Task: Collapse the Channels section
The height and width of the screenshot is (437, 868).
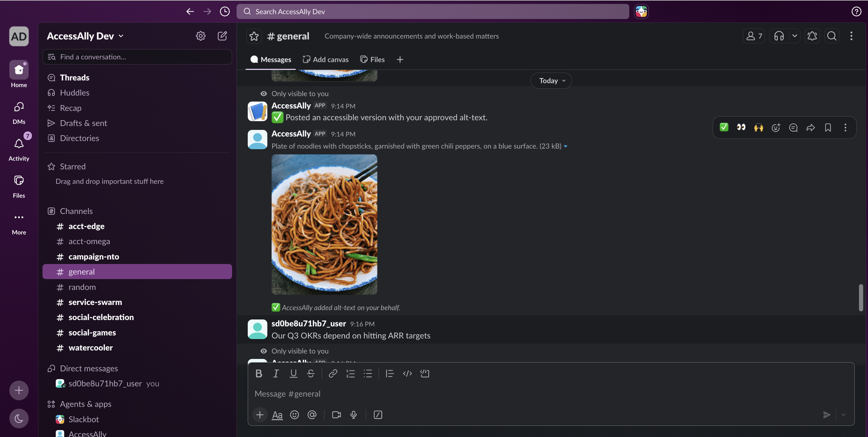Action: tap(76, 211)
